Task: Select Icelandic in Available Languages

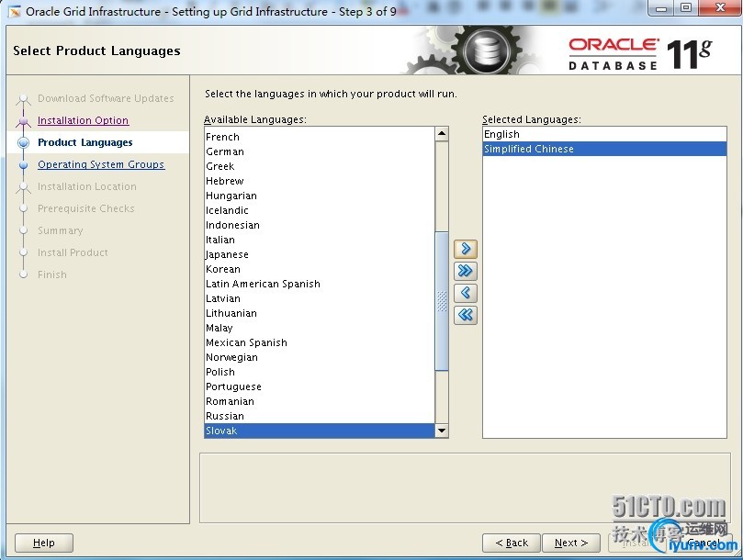Action: [x=320, y=210]
